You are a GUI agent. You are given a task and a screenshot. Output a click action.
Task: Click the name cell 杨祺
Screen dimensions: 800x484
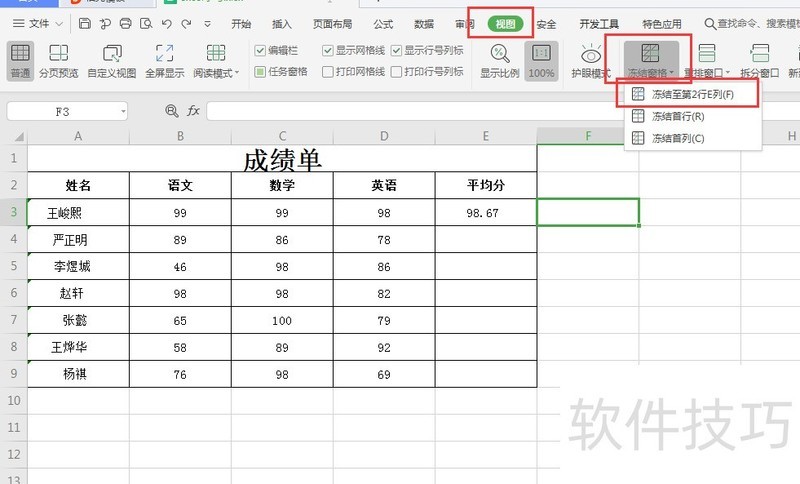(78, 374)
